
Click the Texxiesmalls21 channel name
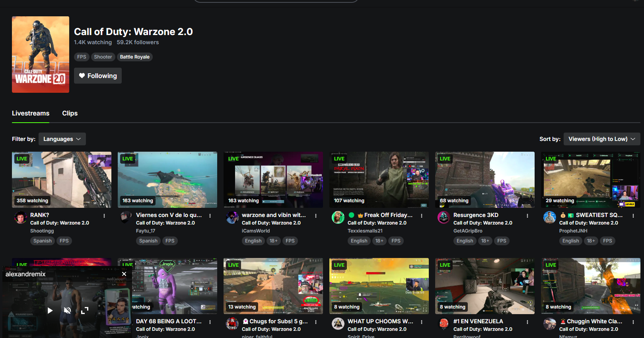[365, 231]
